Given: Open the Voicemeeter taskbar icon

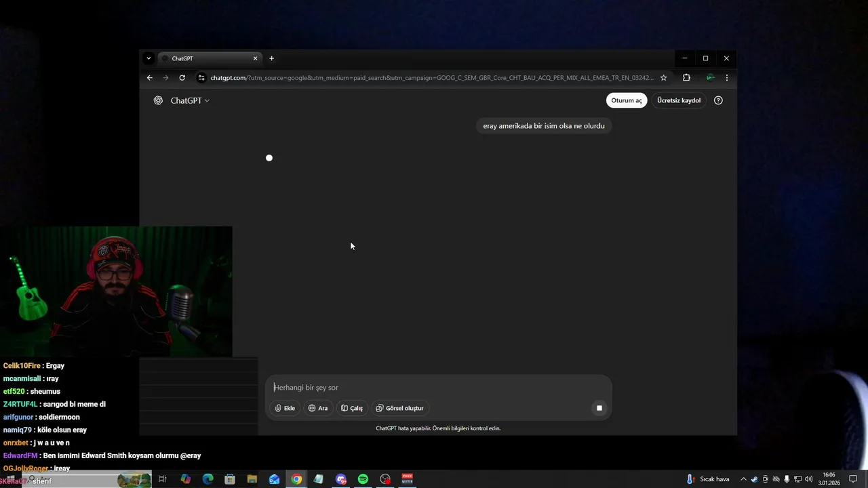Looking at the screenshot, I should pos(408,479).
